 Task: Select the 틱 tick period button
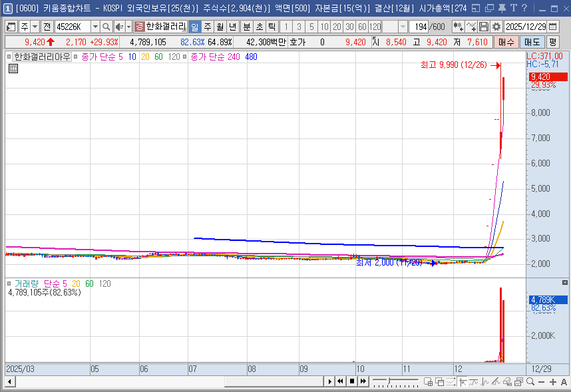pyautogui.click(x=272, y=27)
